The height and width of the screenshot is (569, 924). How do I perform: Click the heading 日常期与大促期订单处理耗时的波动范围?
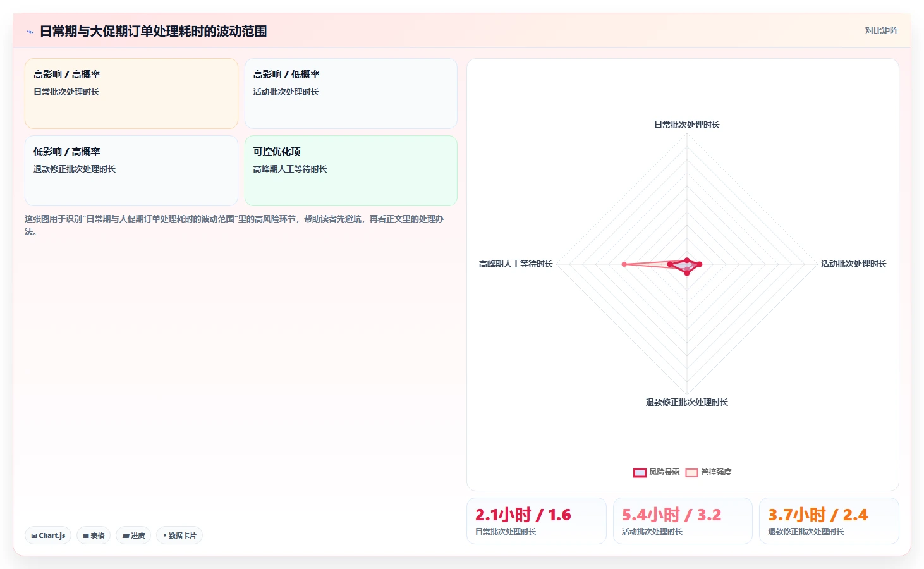tap(153, 31)
